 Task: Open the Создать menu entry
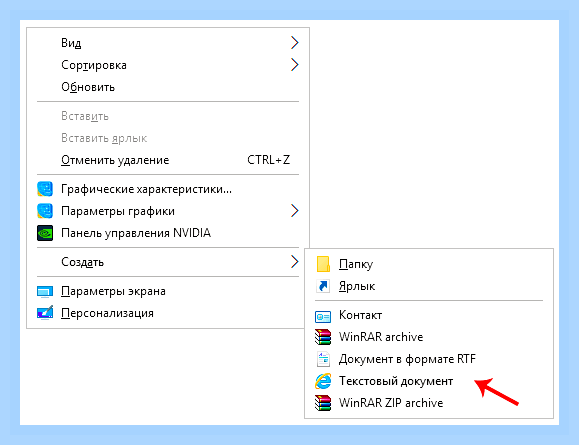[168, 262]
